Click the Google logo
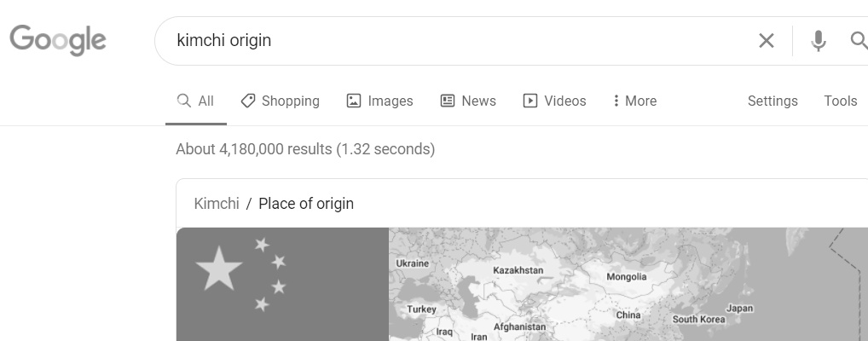 coord(58,40)
